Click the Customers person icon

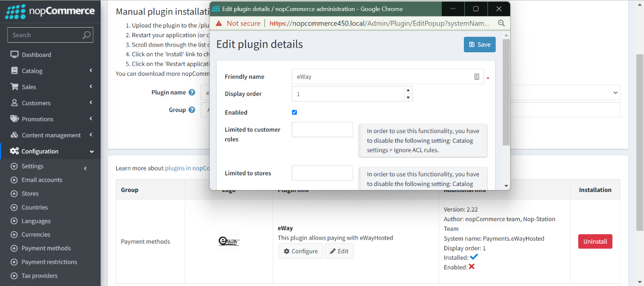tap(15, 103)
